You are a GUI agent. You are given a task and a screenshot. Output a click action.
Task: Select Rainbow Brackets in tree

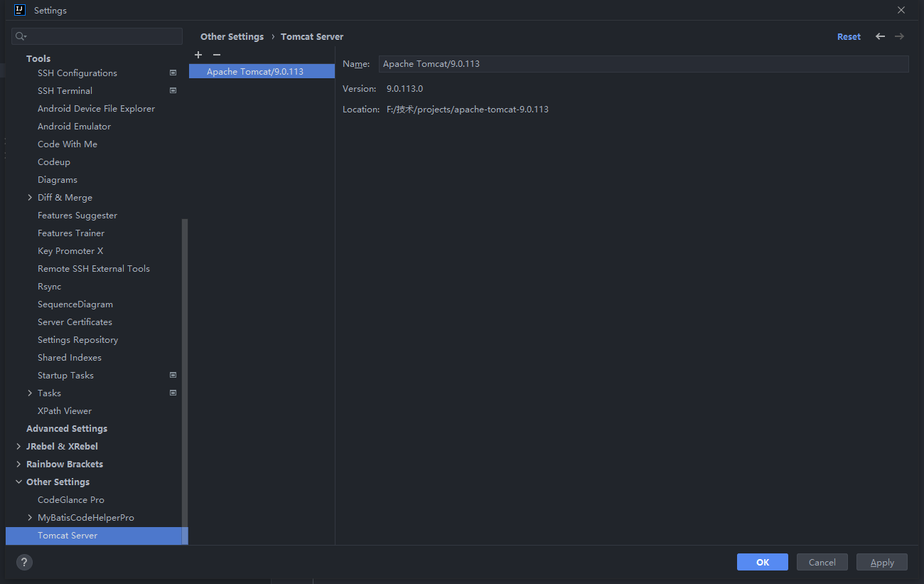(x=65, y=464)
